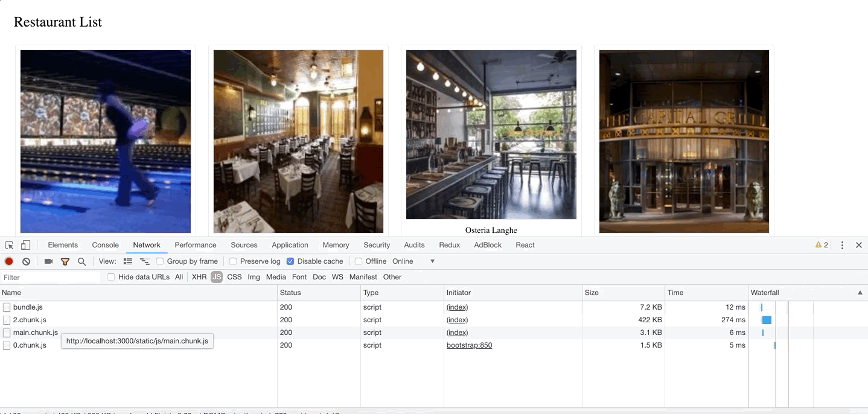Open the DevTools three-dot menu
This screenshot has height=414, width=868.
[x=842, y=245]
